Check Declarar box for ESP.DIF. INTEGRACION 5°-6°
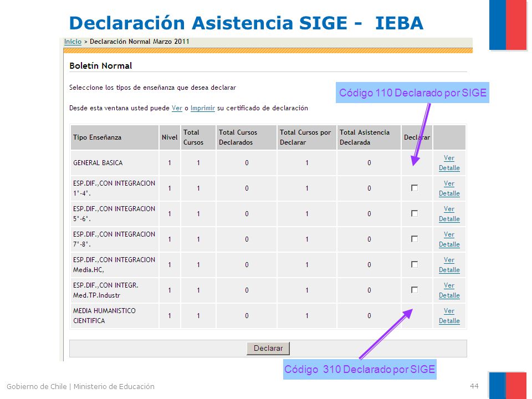The image size is (532, 399). tap(415, 213)
